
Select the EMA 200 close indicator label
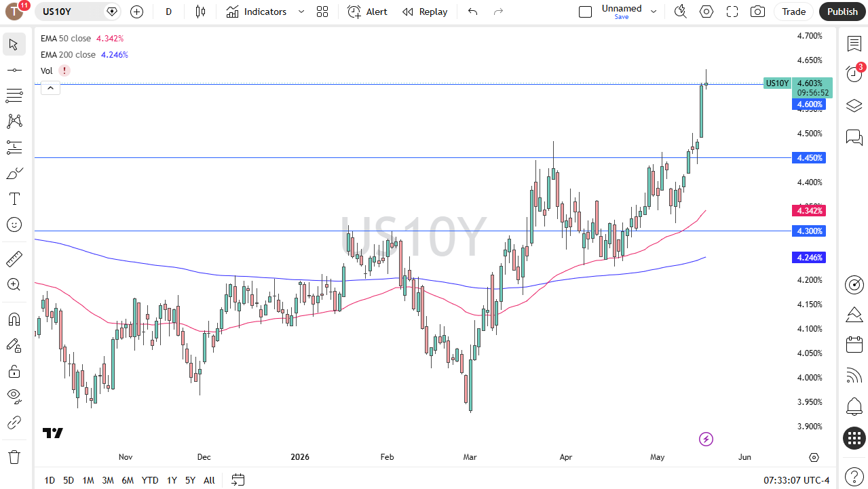tap(68, 55)
